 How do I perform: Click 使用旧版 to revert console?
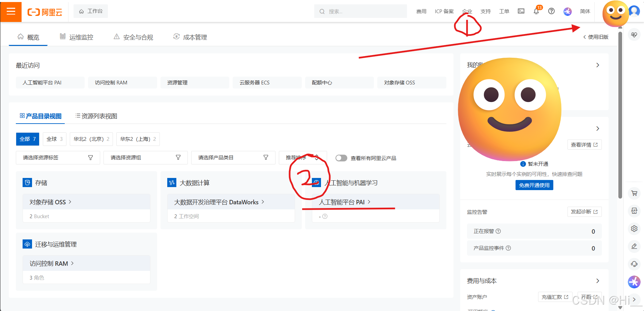point(596,37)
